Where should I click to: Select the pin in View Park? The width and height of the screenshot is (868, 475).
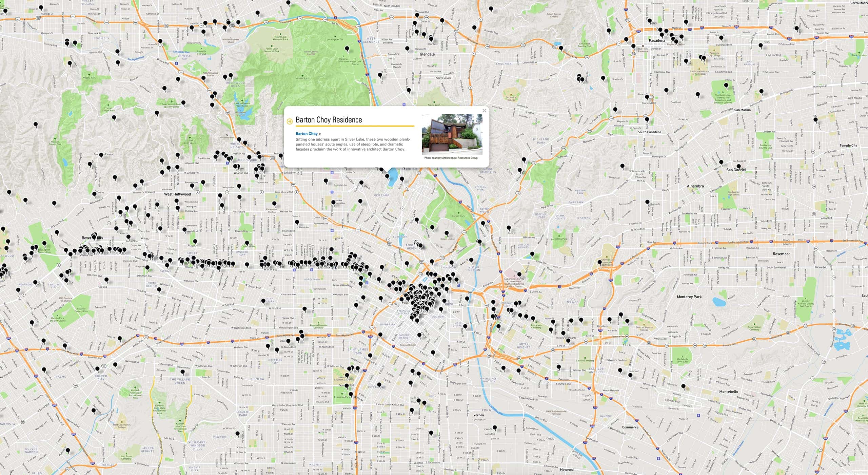pos(237,434)
